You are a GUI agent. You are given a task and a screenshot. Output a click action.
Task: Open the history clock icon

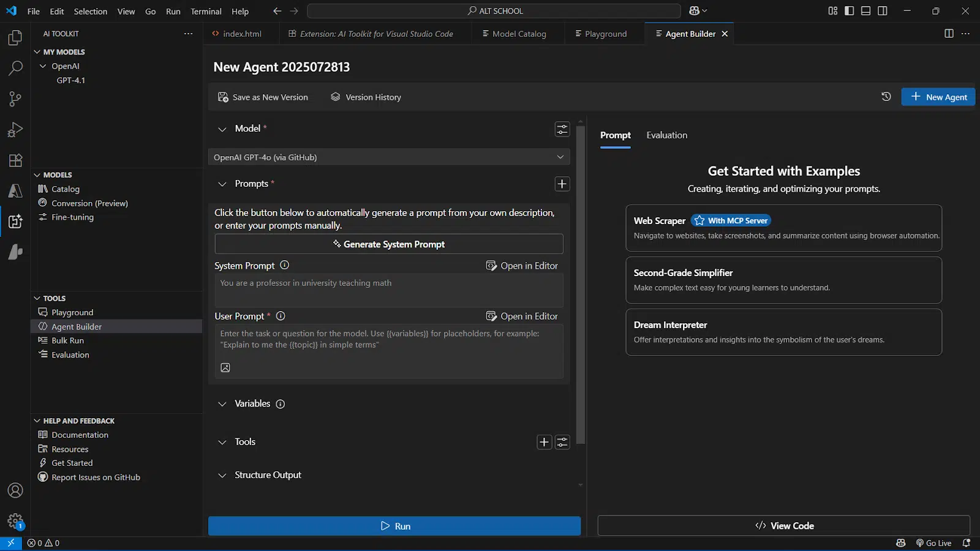[886, 97]
